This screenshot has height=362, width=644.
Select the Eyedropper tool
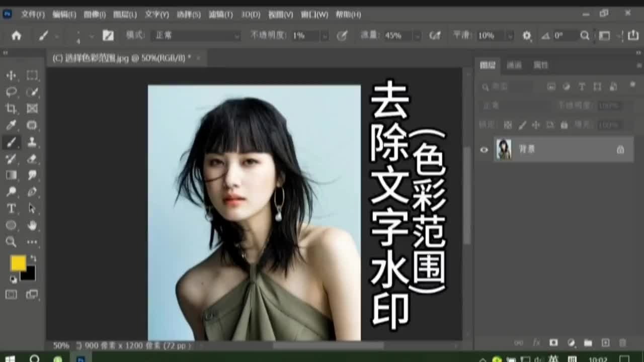tap(11, 126)
